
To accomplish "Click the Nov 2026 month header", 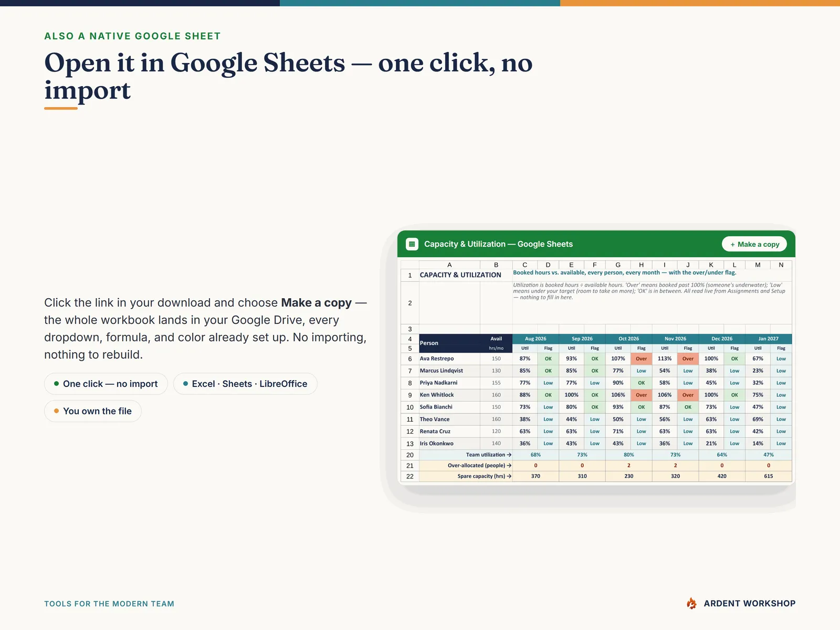I will pyautogui.click(x=675, y=339).
